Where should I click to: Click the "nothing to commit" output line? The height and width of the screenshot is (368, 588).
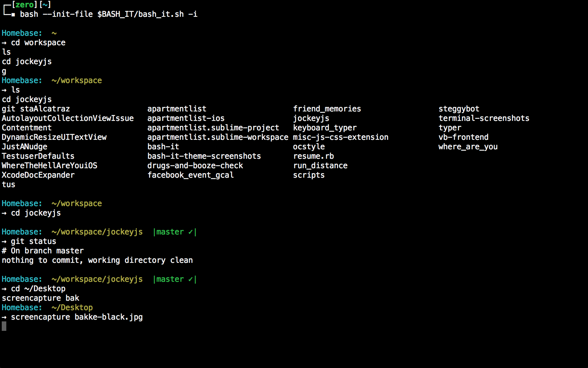97,260
